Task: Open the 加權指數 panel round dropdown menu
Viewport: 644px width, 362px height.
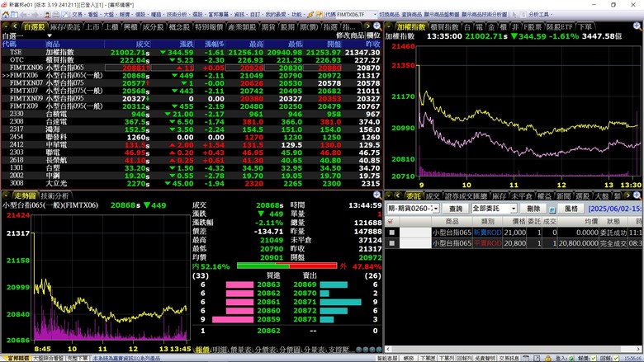Action: click(x=389, y=26)
